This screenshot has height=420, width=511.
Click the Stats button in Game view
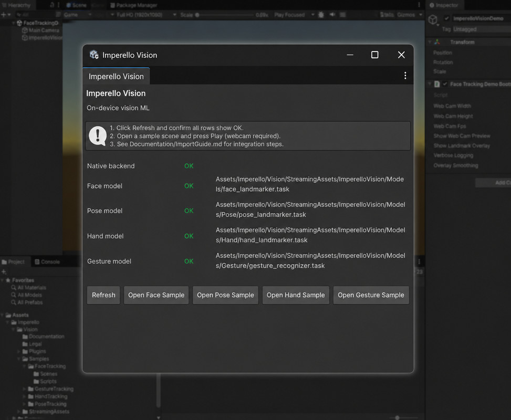tap(387, 15)
